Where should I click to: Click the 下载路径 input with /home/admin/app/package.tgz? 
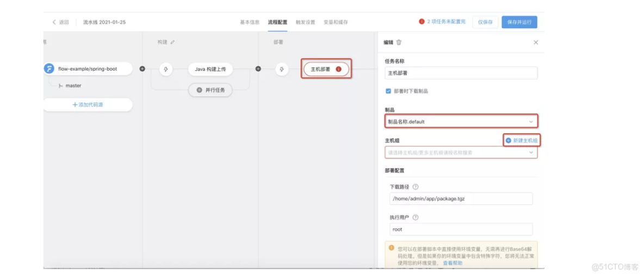[x=461, y=198]
